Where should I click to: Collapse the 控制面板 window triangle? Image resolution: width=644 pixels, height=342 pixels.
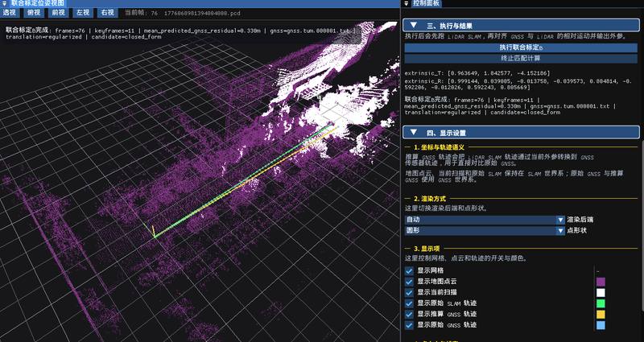[x=407, y=3]
